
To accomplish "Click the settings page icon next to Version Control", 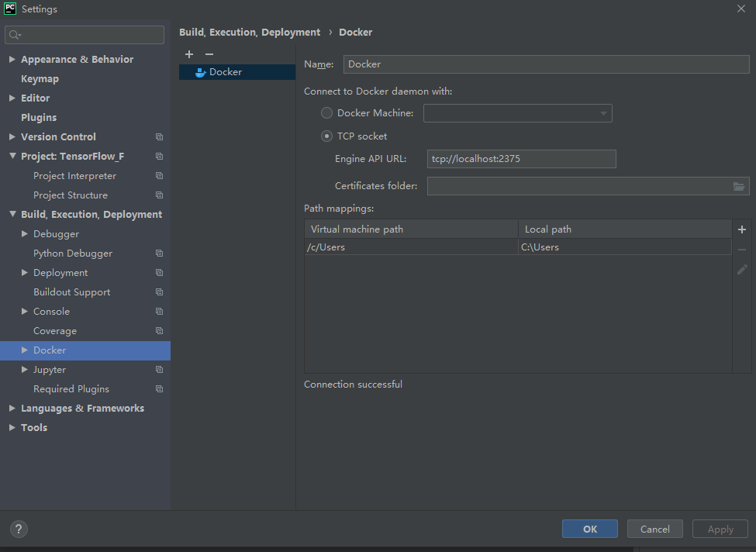I will click(x=159, y=136).
